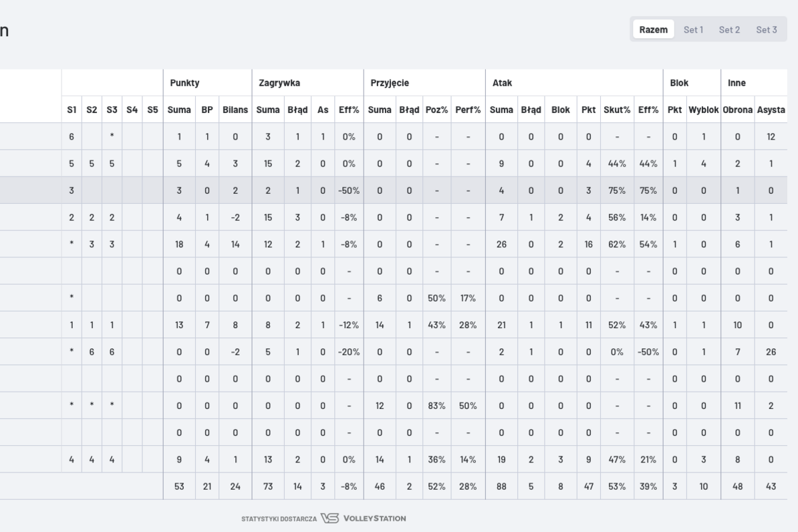This screenshot has height=532, width=798.
Task: Click the S1 column header
Action: [x=72, y=110]
